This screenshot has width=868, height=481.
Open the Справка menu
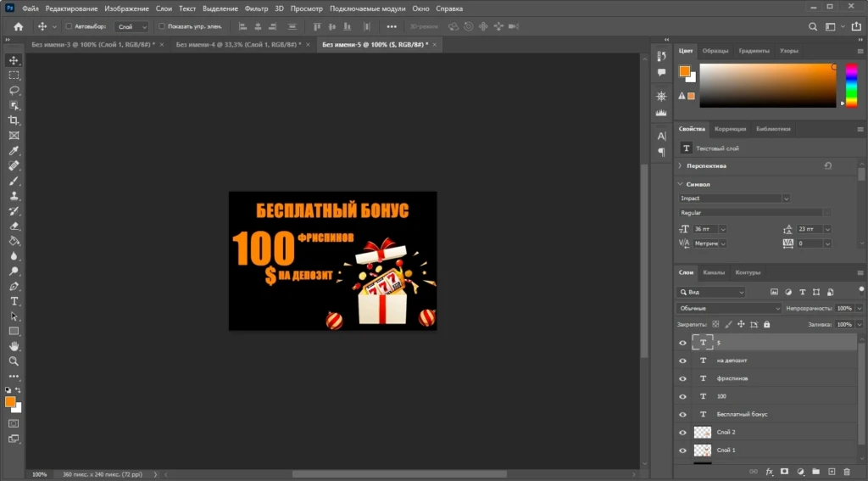[x=449, y=8]
